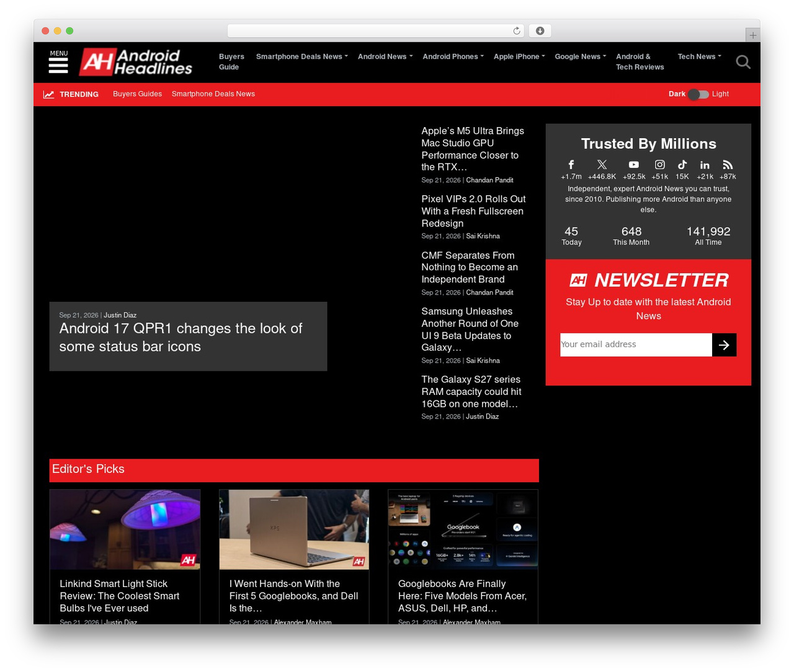The image size is (794, 672).
Task: Toggle the Dark/Light theme switch
Action: click(x=698, y=94)
